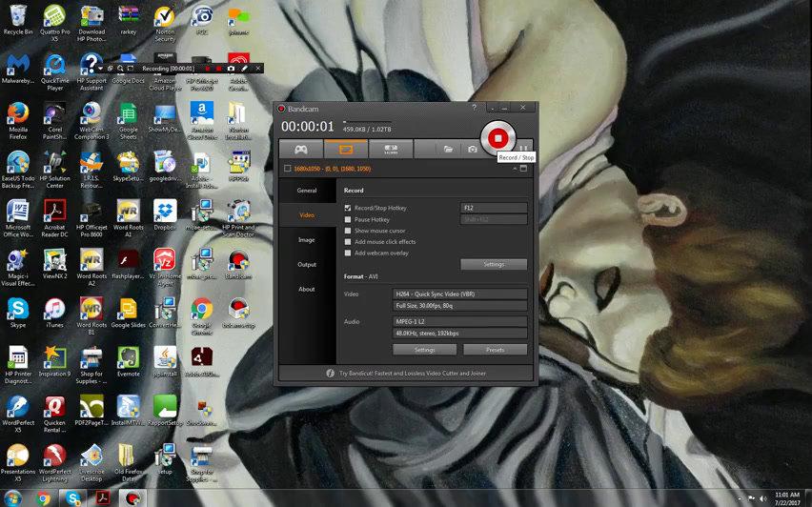Take a screenshot with Bandicam camera icon
Image resolution: width=812 pixels, height=507 pixels.
point(473,150)
